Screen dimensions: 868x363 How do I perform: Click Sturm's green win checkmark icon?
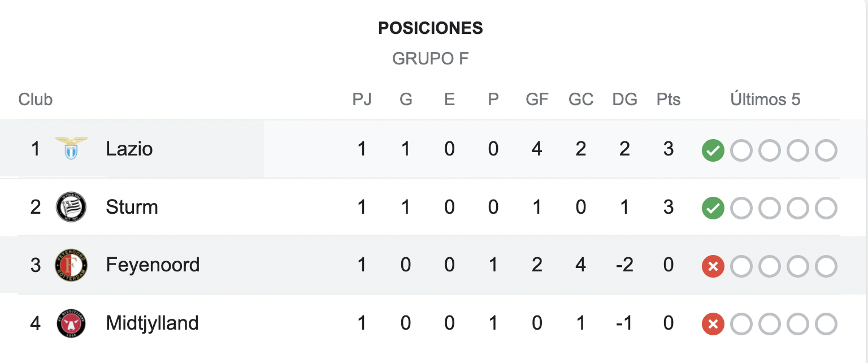[713, 209]
